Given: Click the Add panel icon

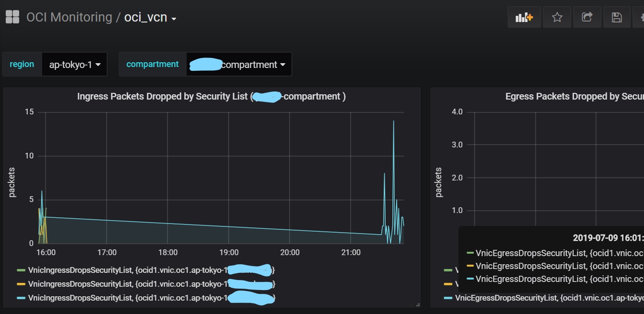Looking at the screenshot, I should [524, 17].
